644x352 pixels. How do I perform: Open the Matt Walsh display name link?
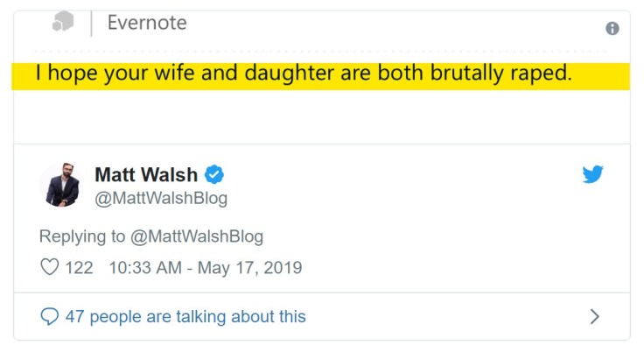(x=145, y=174)
